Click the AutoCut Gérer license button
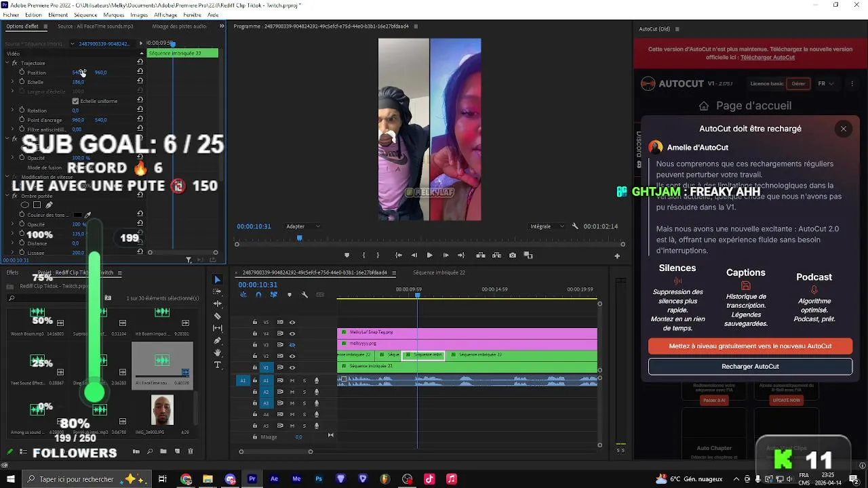868x488 pixels. (x=798, y=83)
